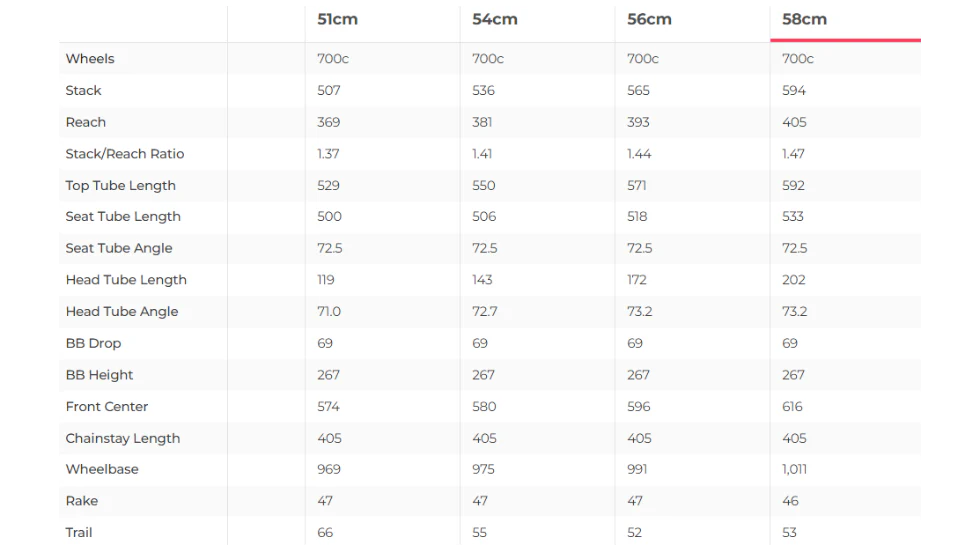Click the 58cm Wheelbase value 1,011
979x551 pixels.
[x=794, y=469]
